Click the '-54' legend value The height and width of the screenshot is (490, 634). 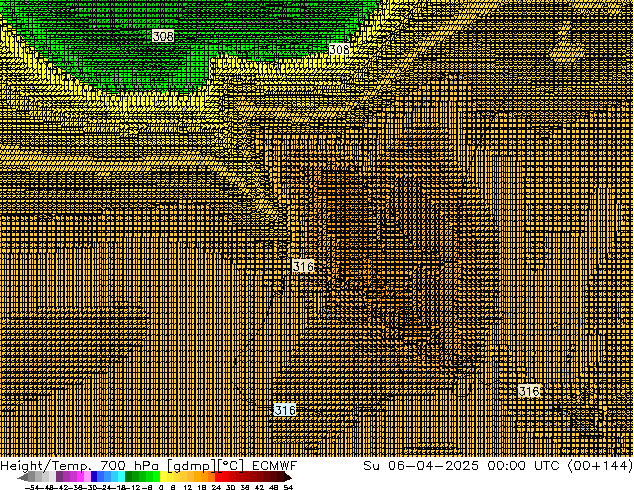[x=32, y=487]
